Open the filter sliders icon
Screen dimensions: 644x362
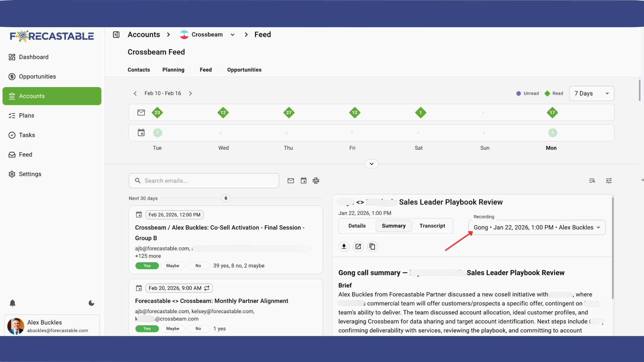[609, 181]
